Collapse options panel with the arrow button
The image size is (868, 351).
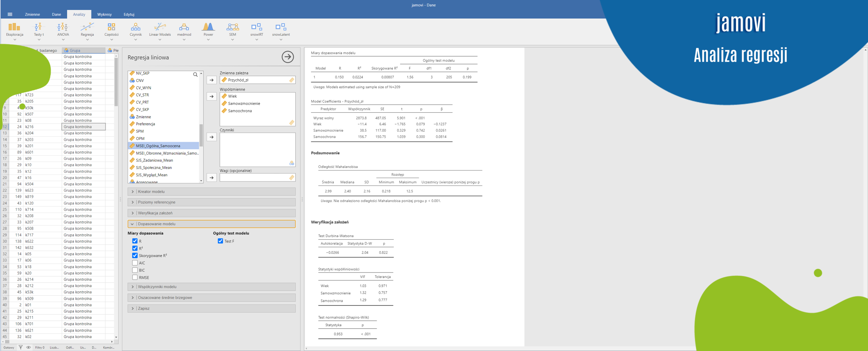click(x=288, y=57)
